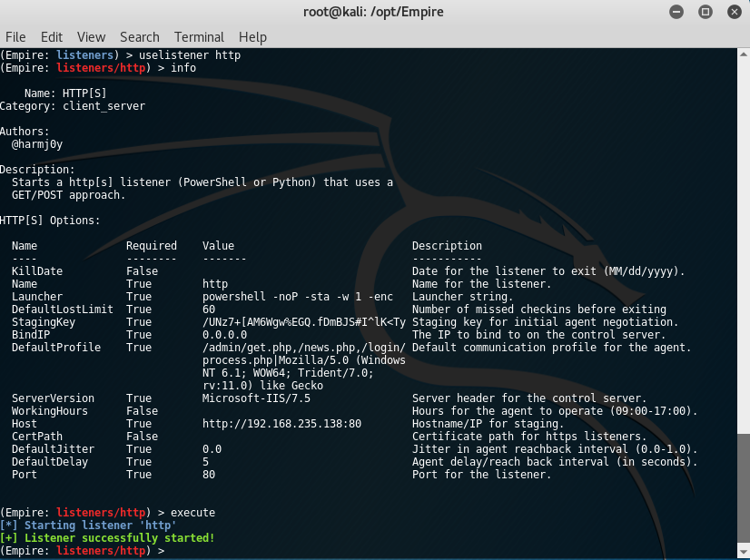Close the terminal window
The image size is (750, 560).
click(735, 12)
